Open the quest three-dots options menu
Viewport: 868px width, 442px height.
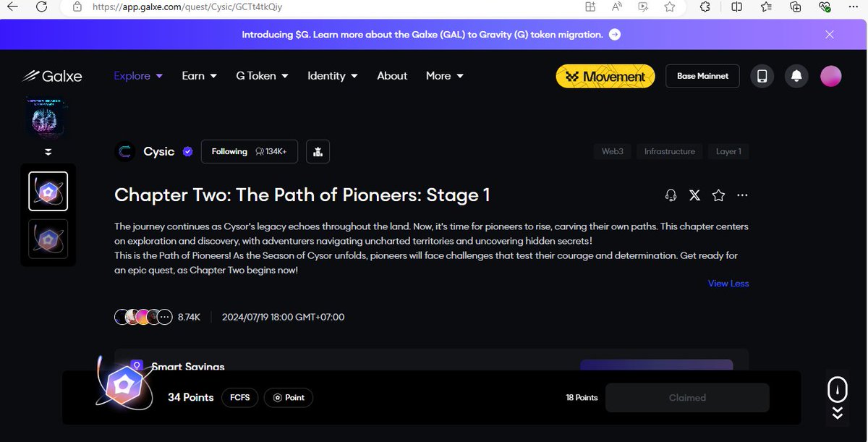tap(742, 195)
